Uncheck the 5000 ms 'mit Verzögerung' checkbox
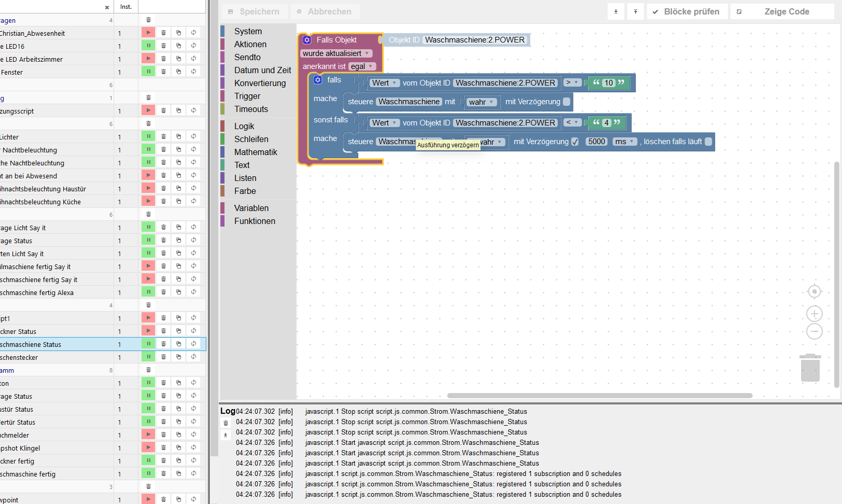 coord(575,142)
